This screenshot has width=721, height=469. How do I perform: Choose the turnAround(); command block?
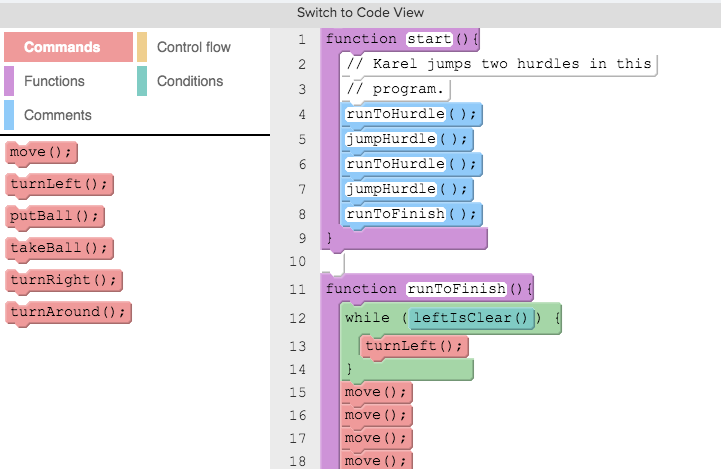pyautogui.click(x=69, y=312)
